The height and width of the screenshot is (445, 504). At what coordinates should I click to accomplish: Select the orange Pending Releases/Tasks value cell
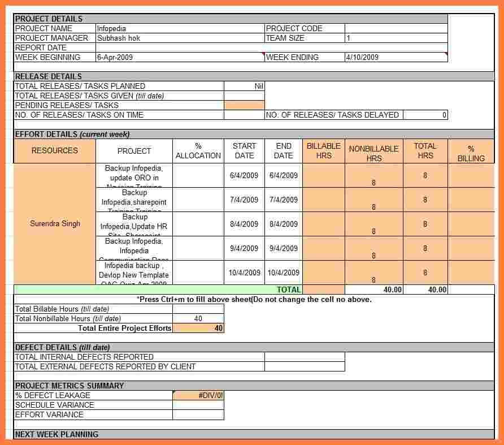[x=244, y=105]
